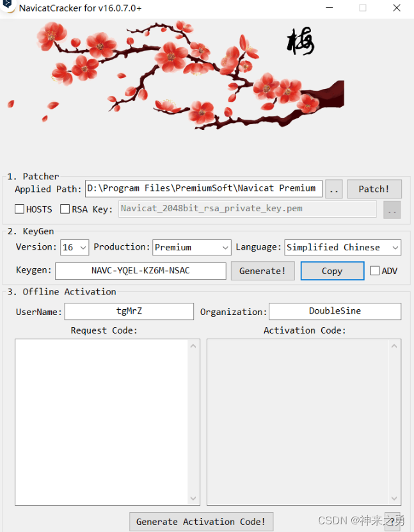Enable the ADV checkbox
This screenshot has width=414, height=532.
point(375,271)
